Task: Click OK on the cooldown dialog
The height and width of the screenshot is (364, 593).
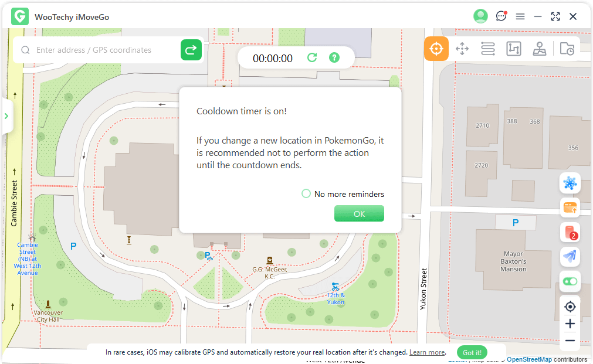Action: pos(359,213)
